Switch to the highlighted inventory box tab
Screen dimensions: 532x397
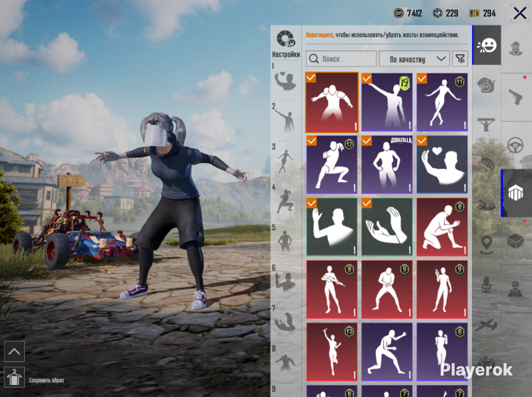[516, 193]
